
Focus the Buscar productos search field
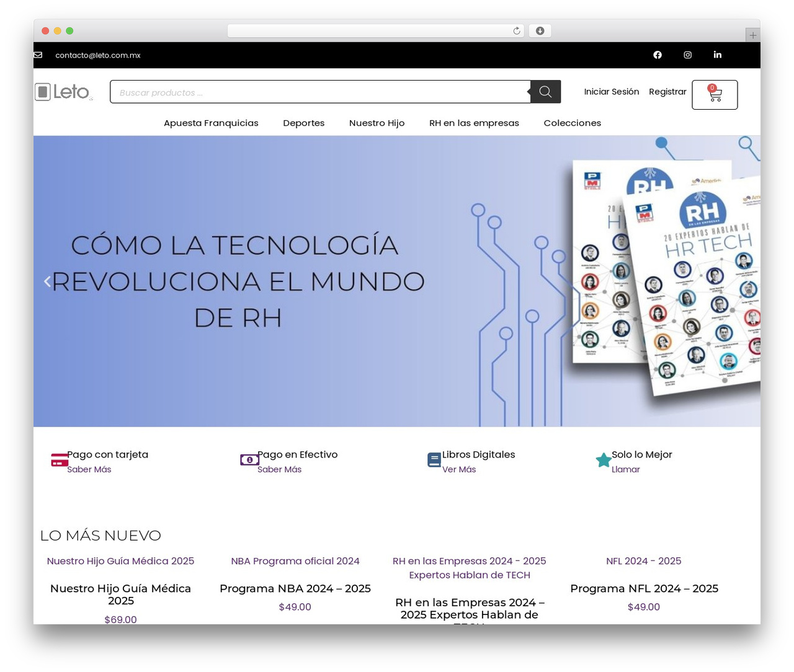click(x=320, y=92)
